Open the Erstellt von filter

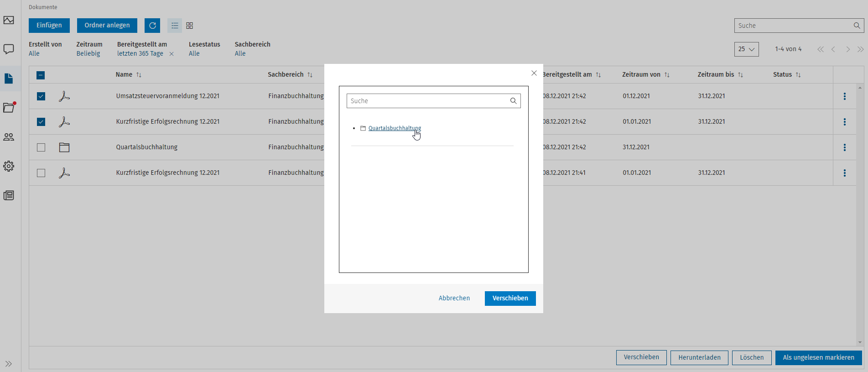(45, 49)
